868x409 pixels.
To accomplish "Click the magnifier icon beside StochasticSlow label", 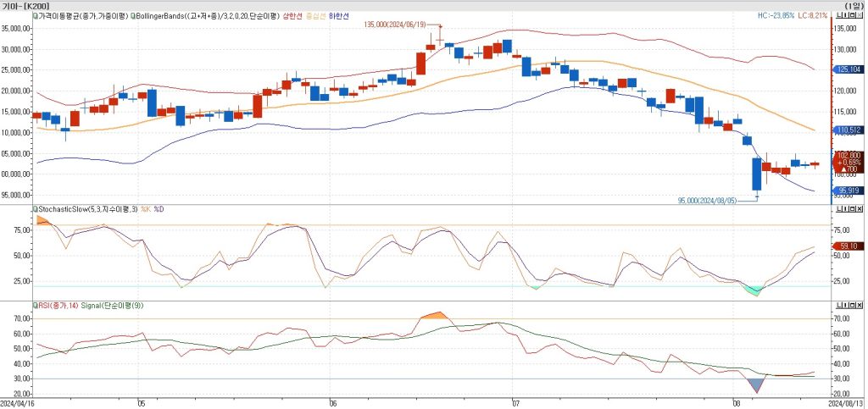I will [35, 207].
